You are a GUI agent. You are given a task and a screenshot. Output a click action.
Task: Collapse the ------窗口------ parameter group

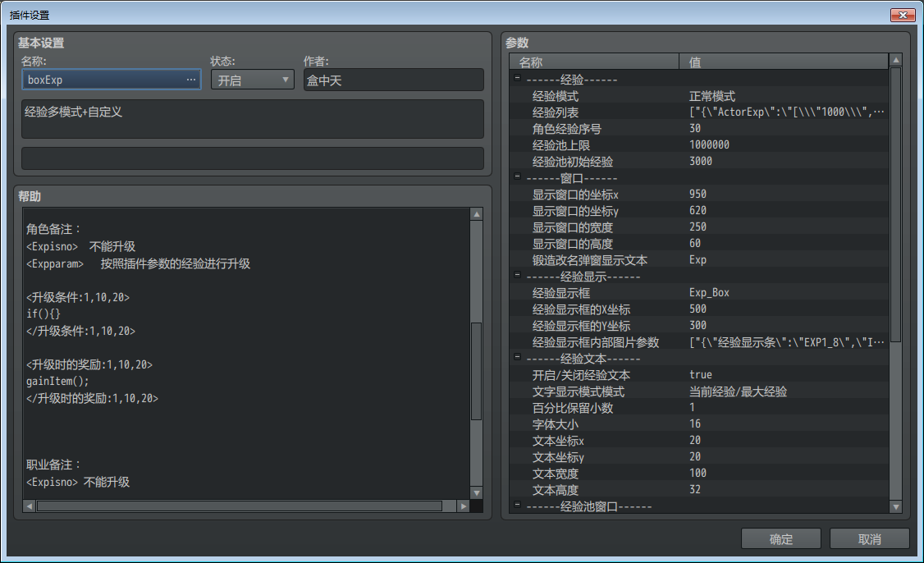coord(518,176)
